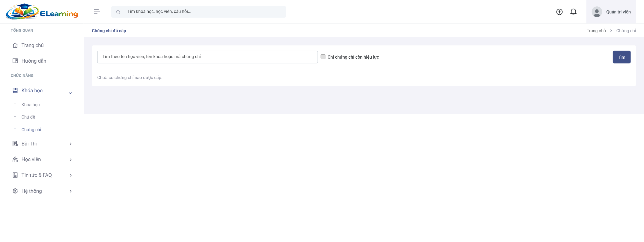Image resolution: width=644 pixels, height=242 pixels.
Task: Click the Trang chủ breadcrumb link
Action: [596, 31]
